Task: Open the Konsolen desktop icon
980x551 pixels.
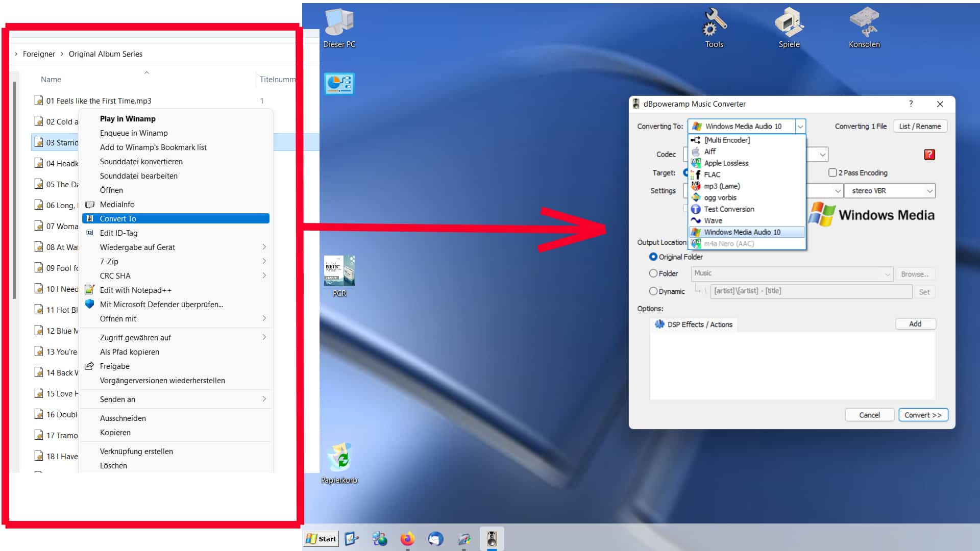Action: coord(864,28)
